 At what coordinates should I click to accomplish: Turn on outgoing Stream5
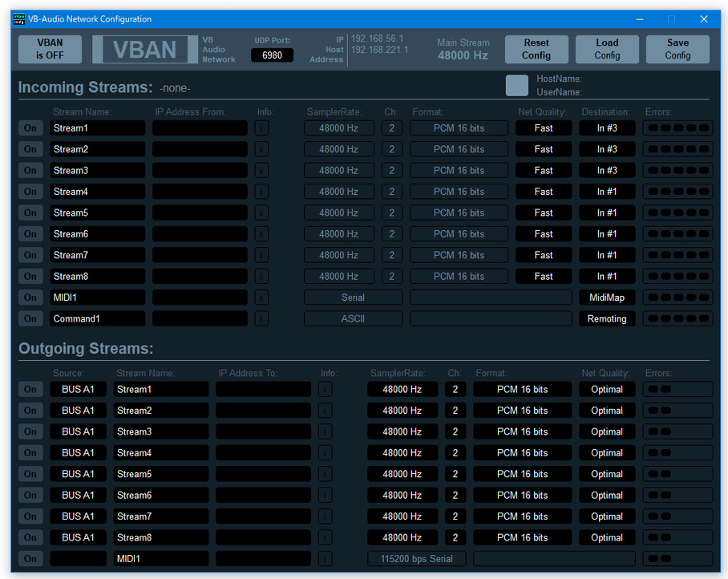(30, 474)
